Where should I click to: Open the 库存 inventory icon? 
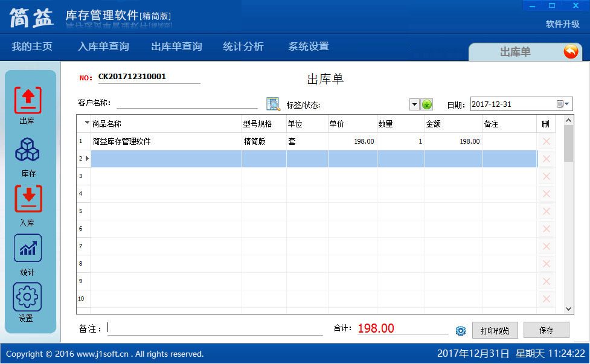click(28, 151)
